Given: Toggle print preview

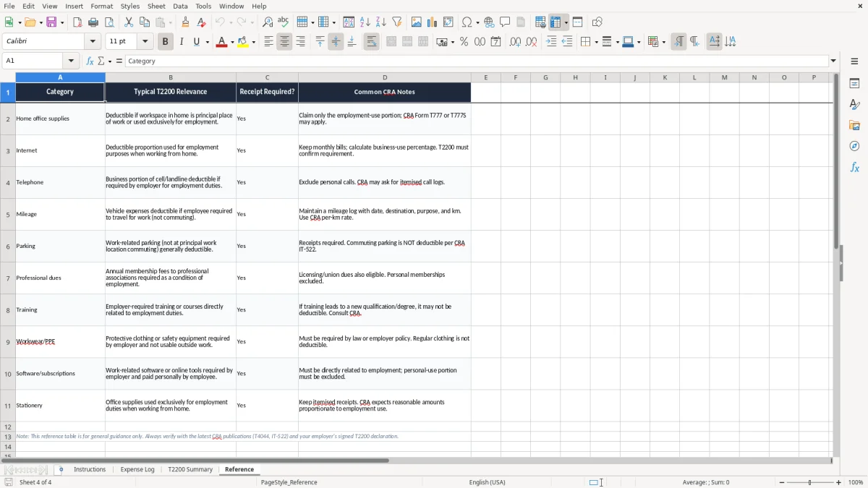Looking at the screenshot, I should coord(109,22).
